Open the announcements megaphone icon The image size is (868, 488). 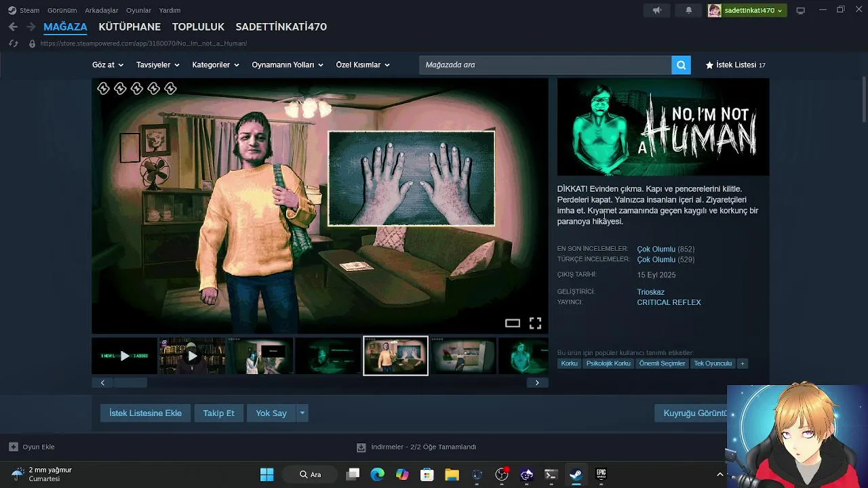pos(656,10)
